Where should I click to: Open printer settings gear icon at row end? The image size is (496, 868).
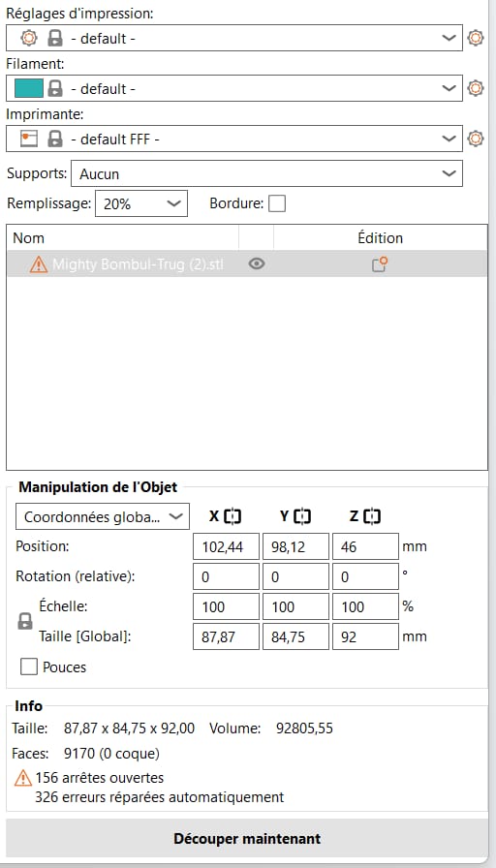tap(476, 139)
